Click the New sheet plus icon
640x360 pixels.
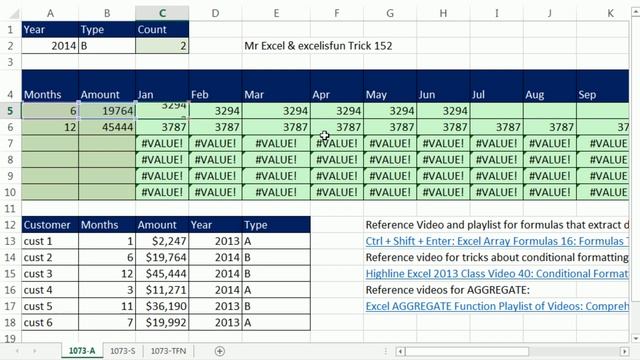[220, 351]
